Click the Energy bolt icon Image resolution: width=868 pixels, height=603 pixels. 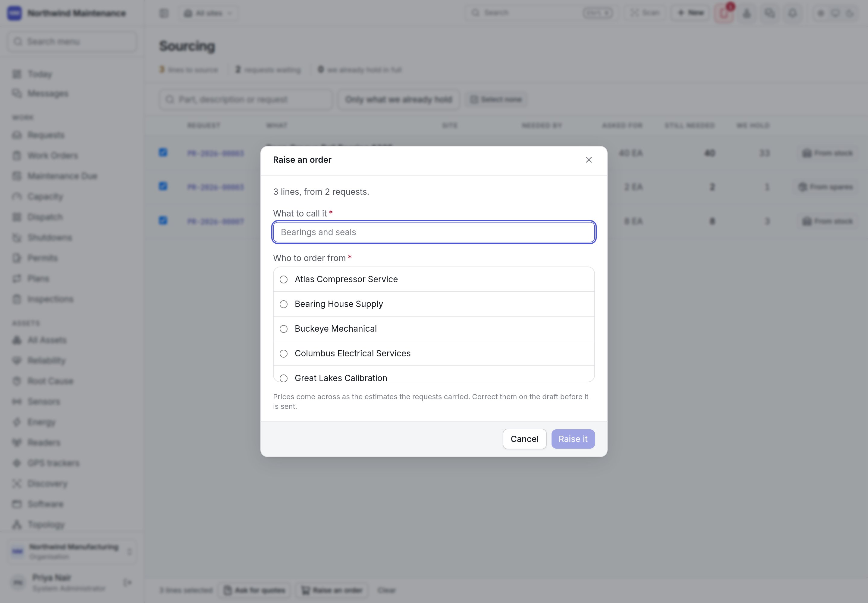17,422
